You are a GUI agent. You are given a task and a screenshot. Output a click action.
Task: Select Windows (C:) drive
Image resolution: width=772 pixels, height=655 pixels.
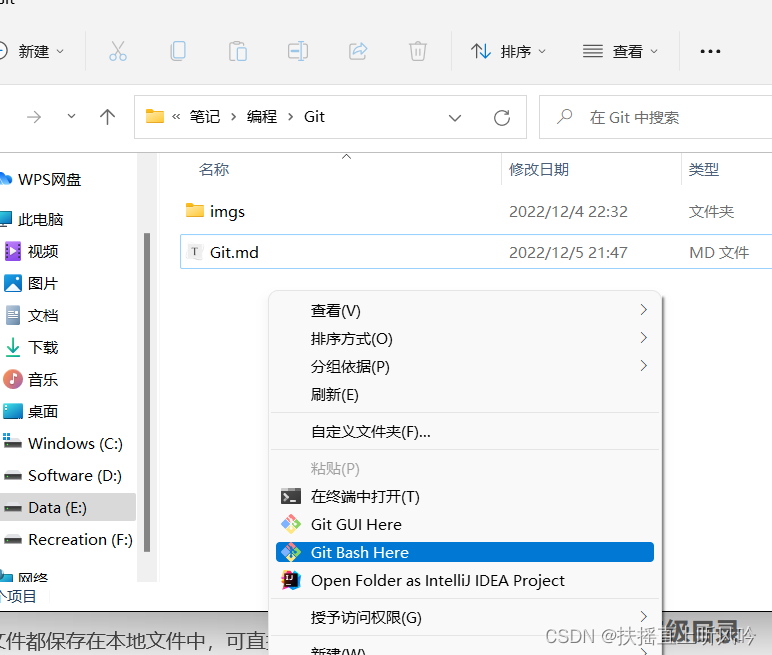pos(75,443)
